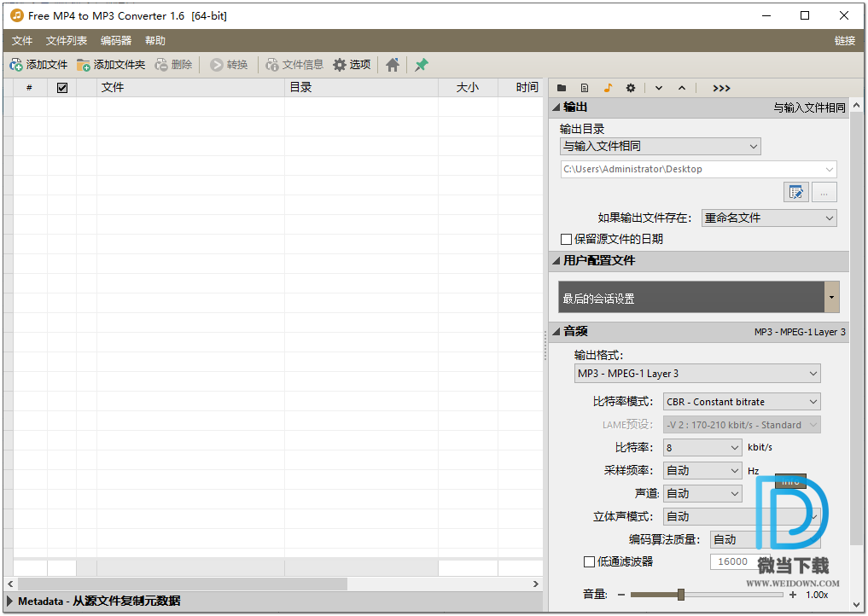Open the 帮助 menu

155,40
